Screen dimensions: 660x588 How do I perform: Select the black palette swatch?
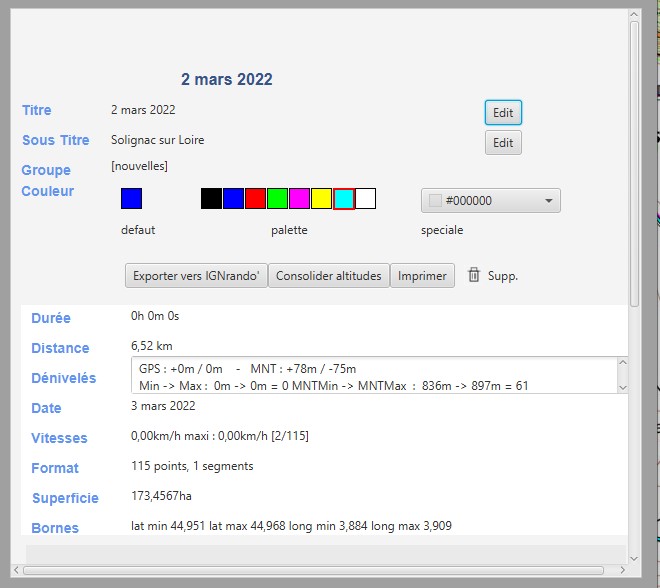pyautogui.click(x=211, y=198)
